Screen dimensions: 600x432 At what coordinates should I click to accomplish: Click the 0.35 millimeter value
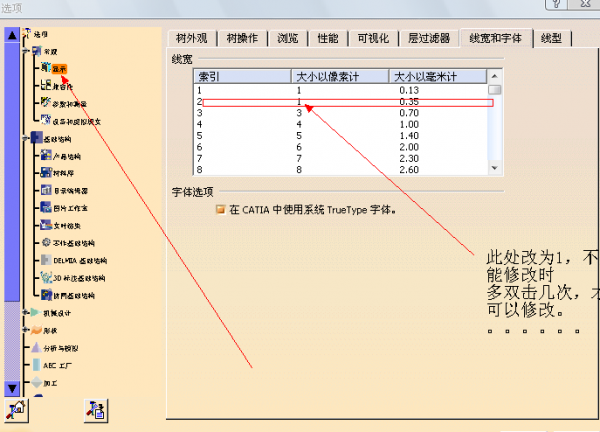[409, 102]
